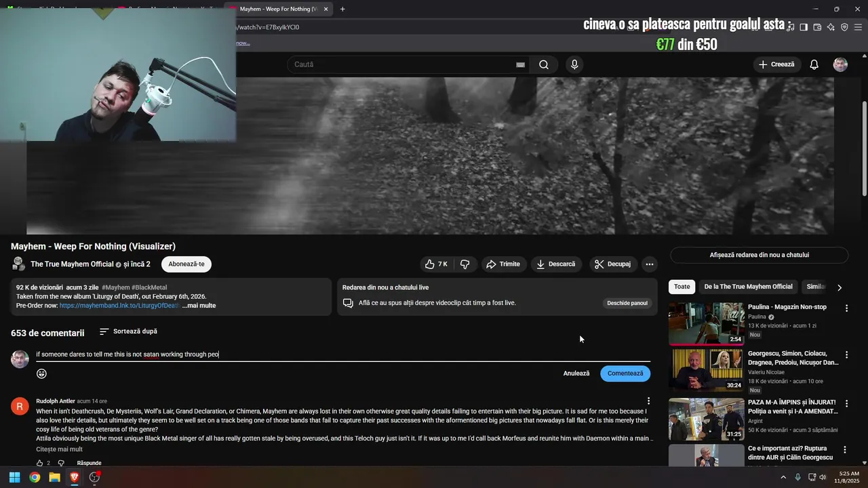
Task: Subscribe with the Abonează-te button
Action: coord(186,264)
